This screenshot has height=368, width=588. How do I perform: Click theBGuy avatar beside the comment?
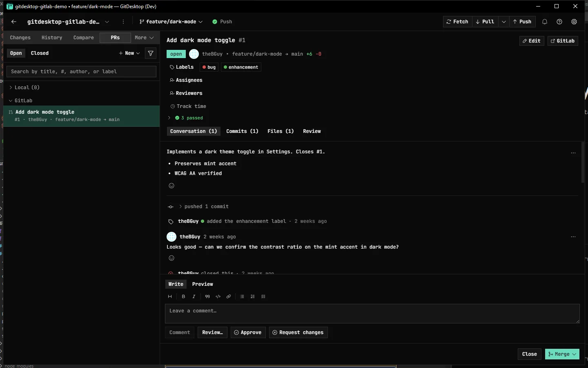[171, 237]
